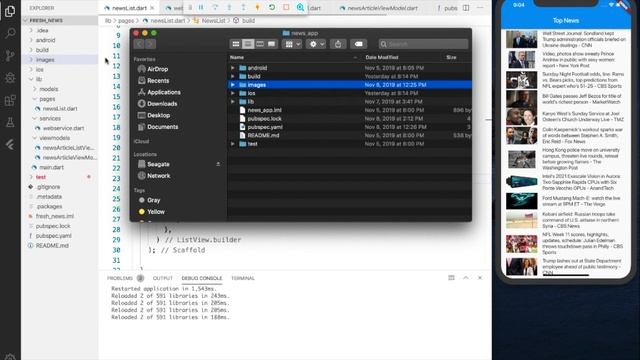The image size is (640, 360).
Task: Expand test folder in Finder
Action: [x=233, y=144]
